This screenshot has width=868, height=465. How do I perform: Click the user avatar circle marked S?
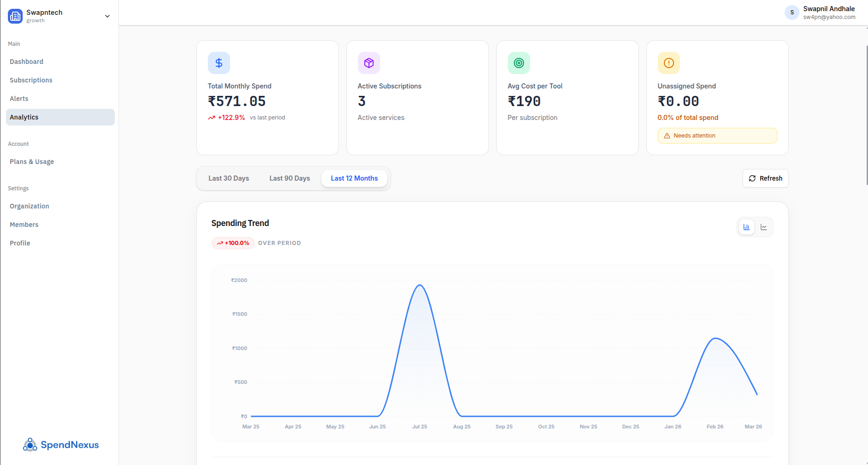point(792,13)
